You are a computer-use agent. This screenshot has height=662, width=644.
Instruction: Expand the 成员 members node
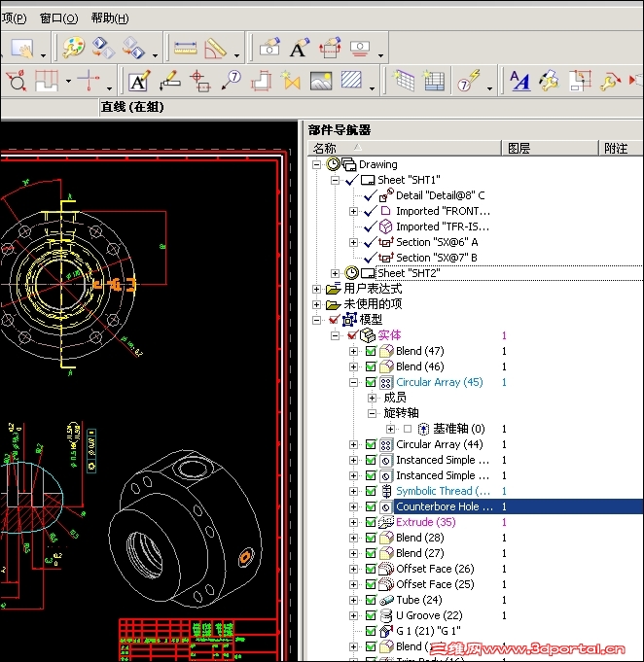(373, 398)
